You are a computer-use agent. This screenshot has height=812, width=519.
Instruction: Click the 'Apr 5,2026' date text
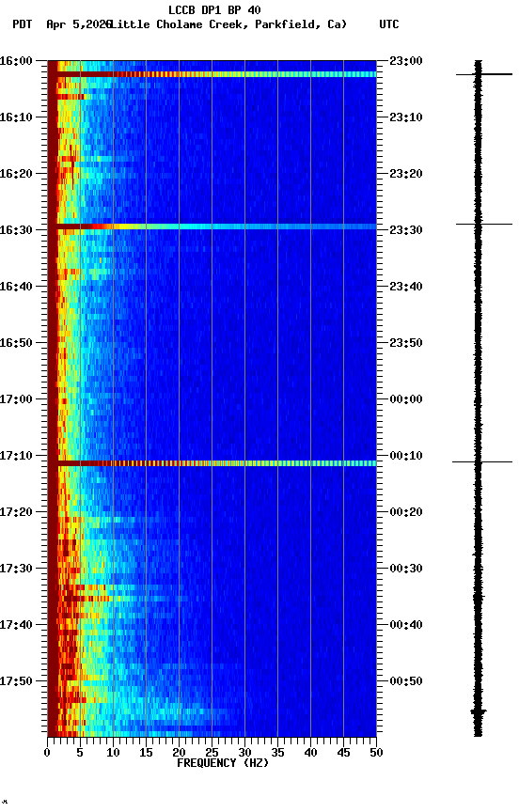78,24
